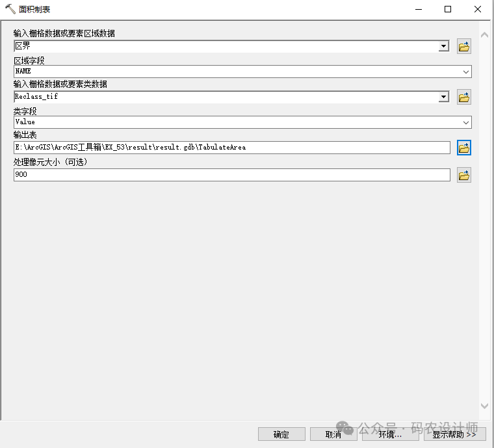Click the 输出表 path text field
Image resolution: width=494 pixels, height=448 pixels.
point(231,148)
